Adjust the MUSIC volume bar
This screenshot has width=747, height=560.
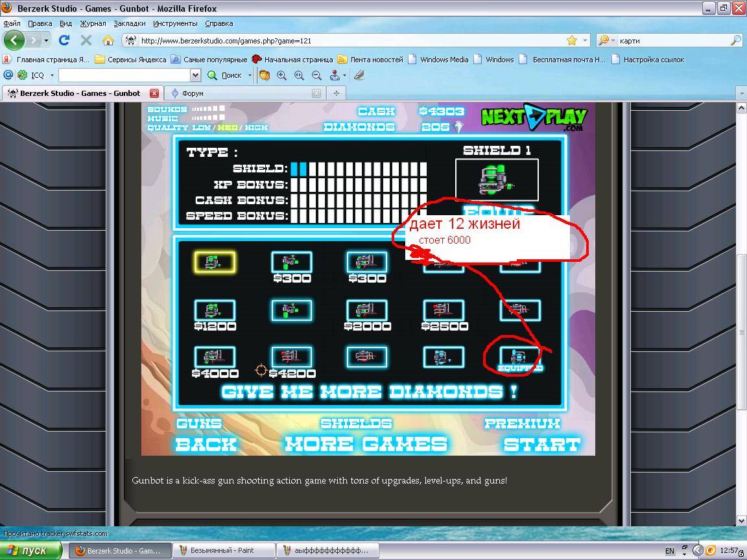tap(208, 117)
